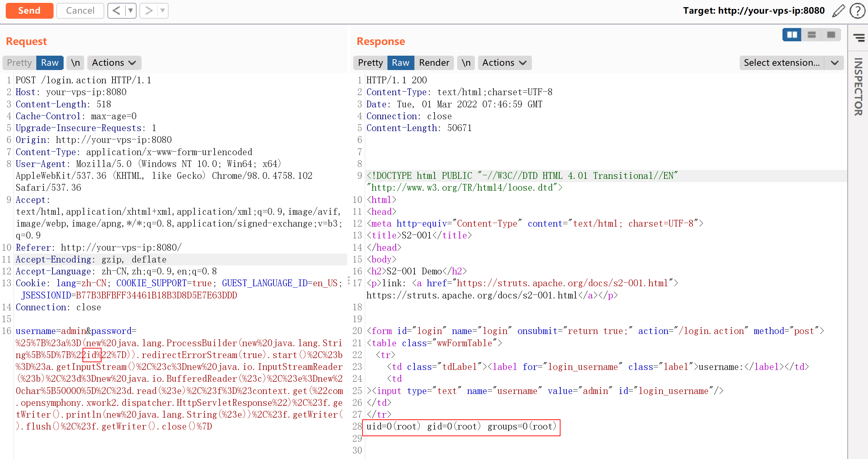Click the pane divider drag handle
868x459 pixels.
pos(349,281)
